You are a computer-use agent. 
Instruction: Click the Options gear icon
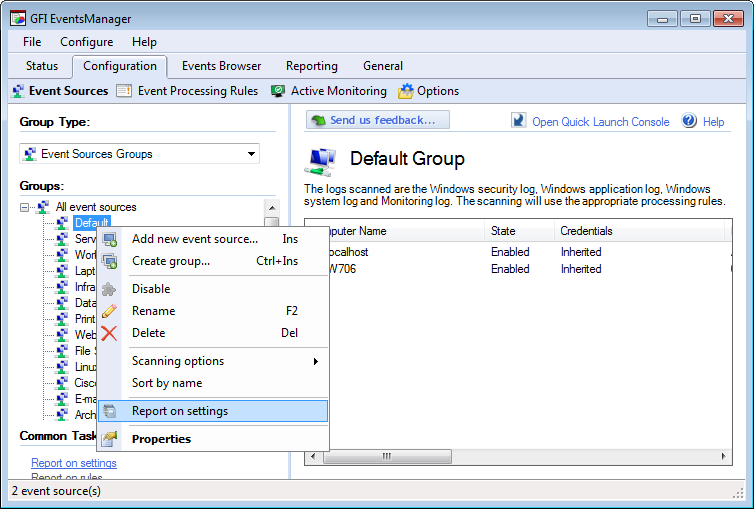405,91
